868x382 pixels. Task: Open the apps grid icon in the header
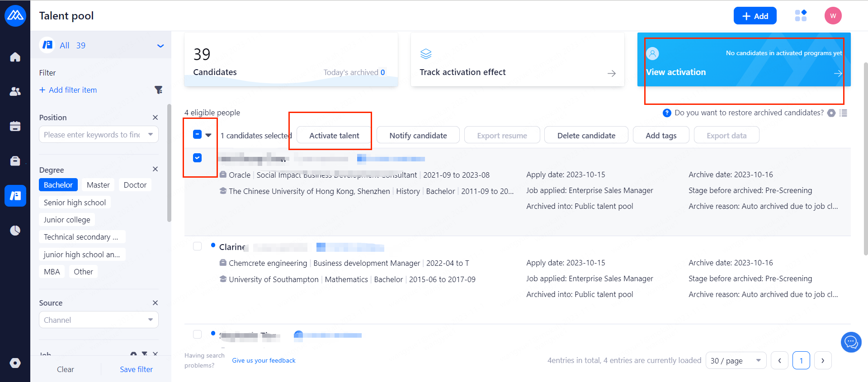coord(801,16)
